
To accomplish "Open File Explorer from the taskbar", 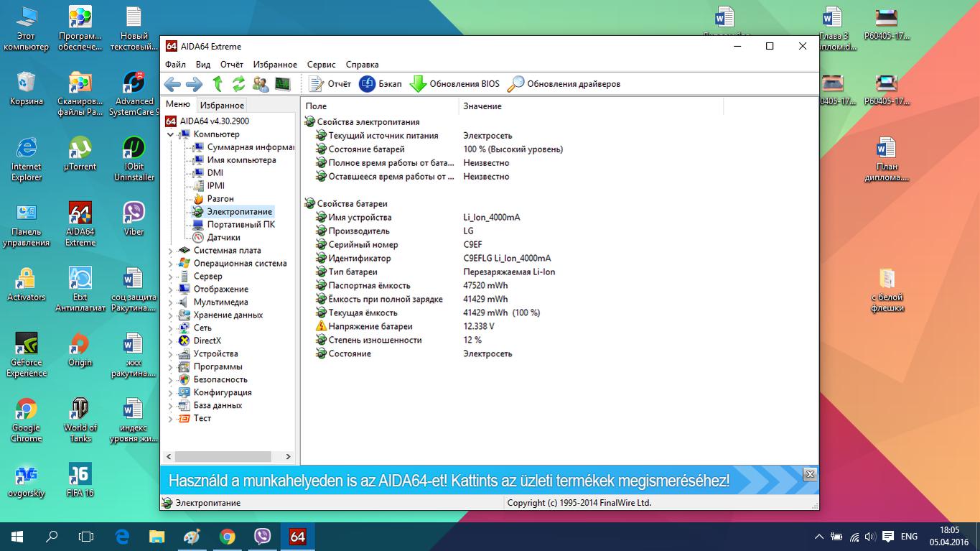I will tap(157, 537).
